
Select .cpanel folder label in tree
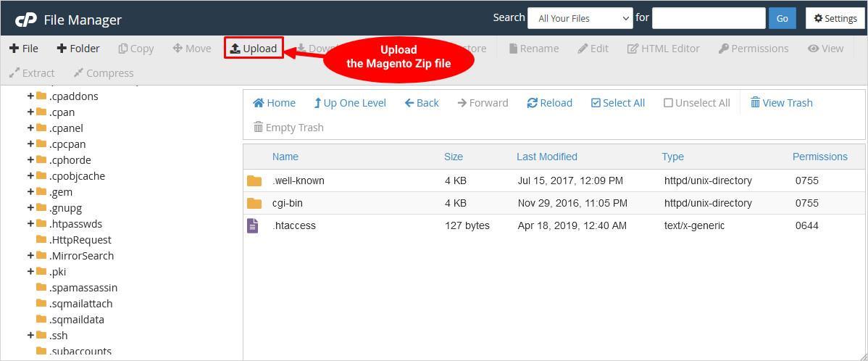click(x=66, y=128)
